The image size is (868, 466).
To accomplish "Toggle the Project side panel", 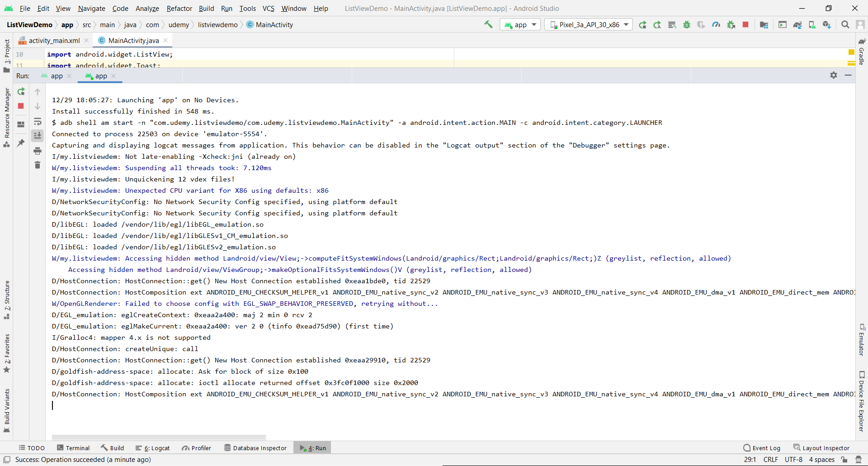I will click(x=7, y=56).
